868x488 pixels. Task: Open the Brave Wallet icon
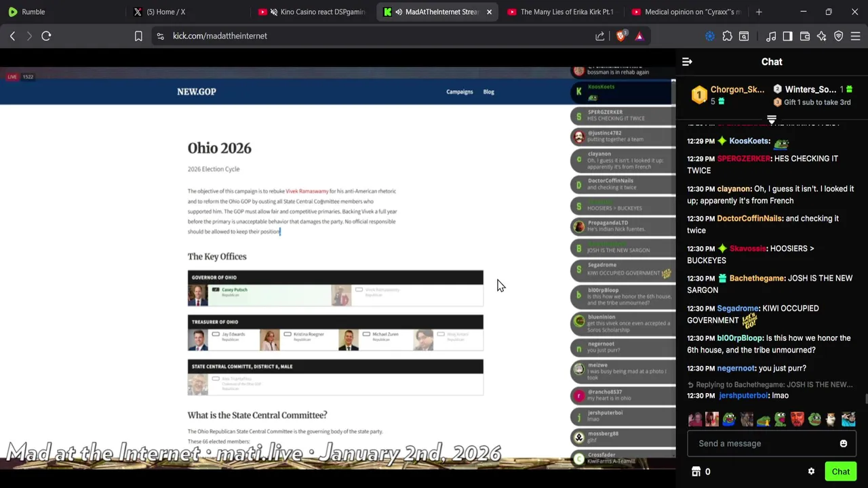[805, 36]
